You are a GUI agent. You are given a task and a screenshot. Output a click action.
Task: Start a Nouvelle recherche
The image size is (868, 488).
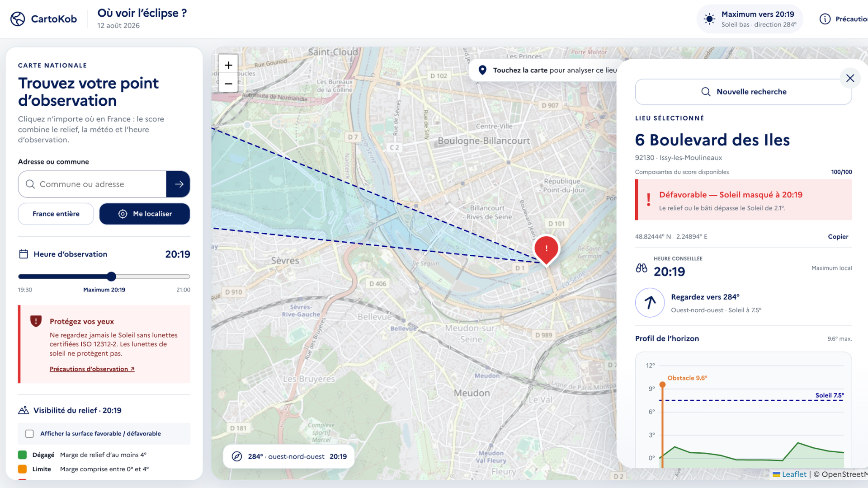(x=743, y=92)
